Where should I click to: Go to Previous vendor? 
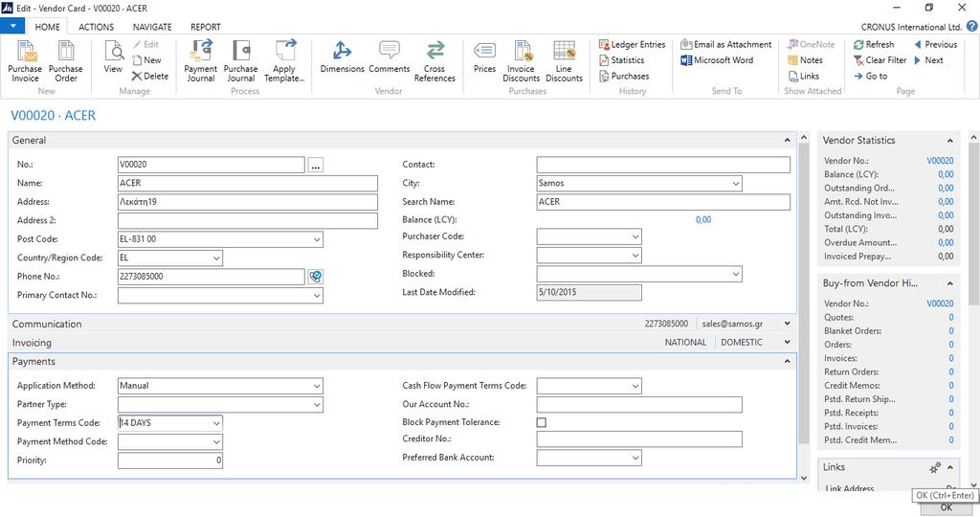point(936,44)
